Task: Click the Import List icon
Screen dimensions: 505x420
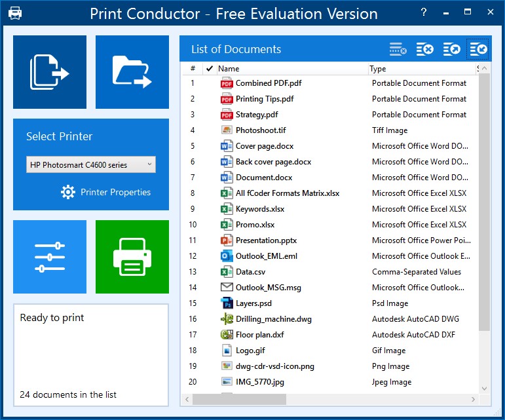Action: [x=478, y=49]
